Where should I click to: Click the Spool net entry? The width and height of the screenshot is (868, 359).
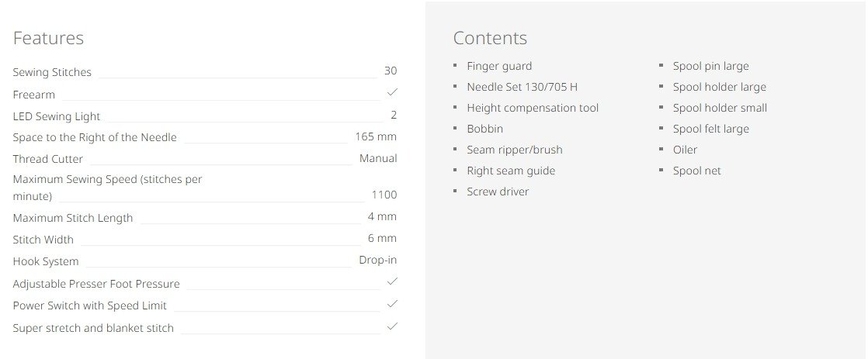click(x=696, y=171)
